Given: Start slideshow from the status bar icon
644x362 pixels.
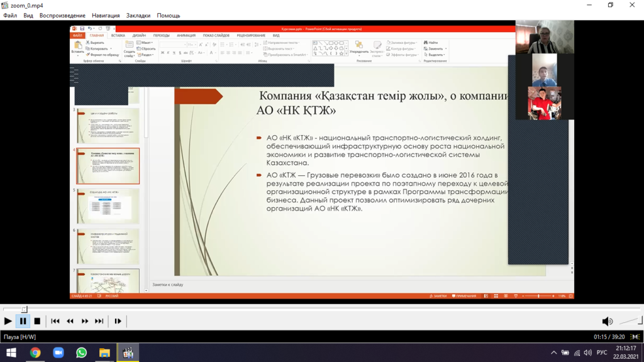Looking at the screenshot, I should [516, 296].
